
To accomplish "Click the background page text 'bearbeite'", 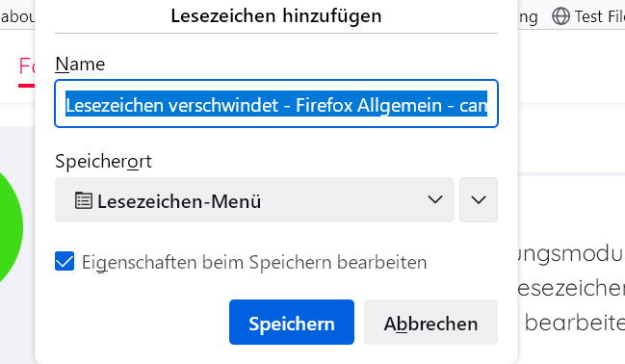I will [574, 323].
